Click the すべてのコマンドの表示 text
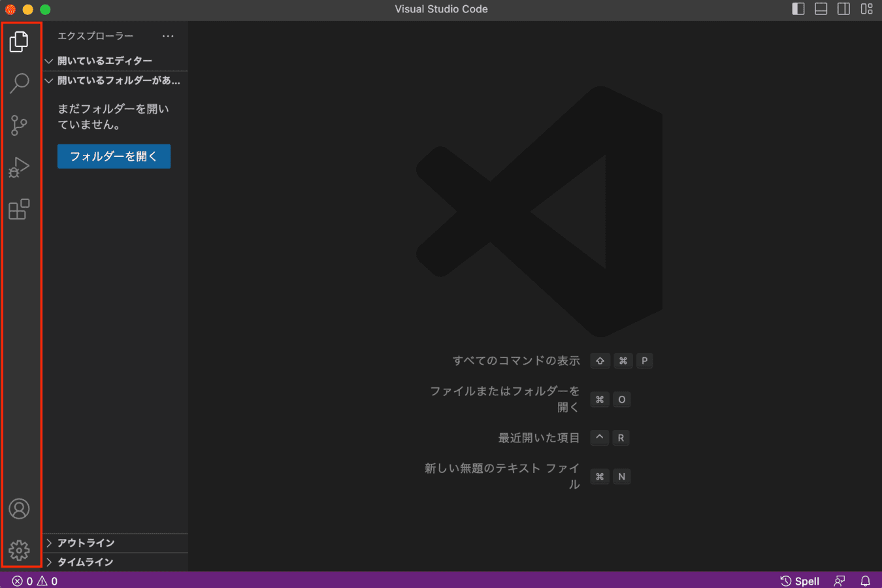 pos(516,361)
